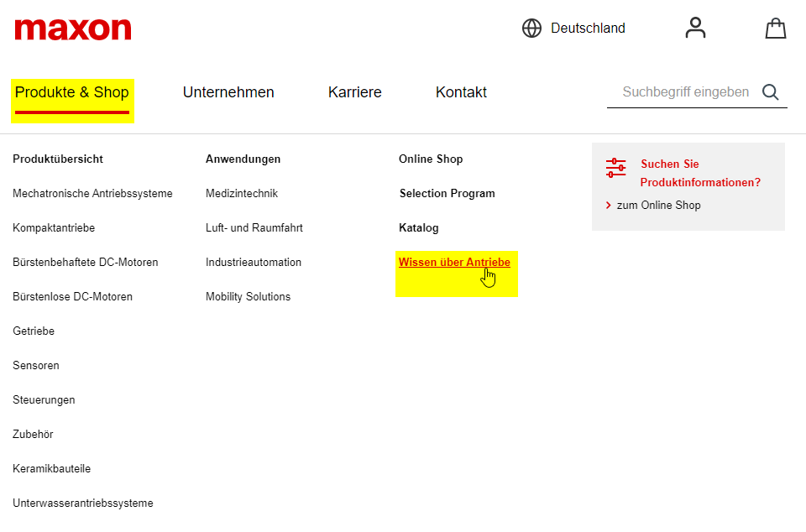Open Getriebe category
This screenshot has height=532, width=806.
click(34, 331)
